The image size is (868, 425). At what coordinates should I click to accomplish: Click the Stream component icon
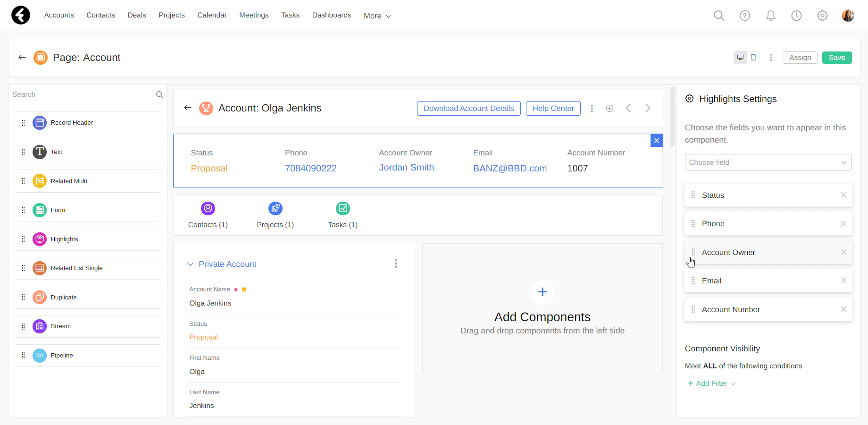tap(40, 326)
